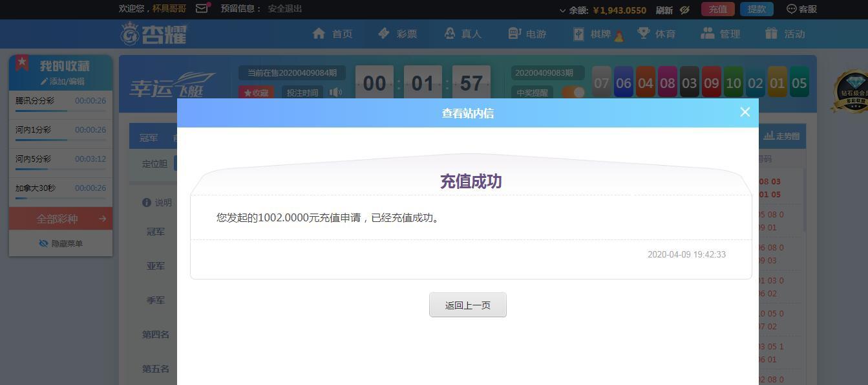Click current period 20200409084期 label
The height and width of the screenshot is (385, 868).
(x=292, y=73)
